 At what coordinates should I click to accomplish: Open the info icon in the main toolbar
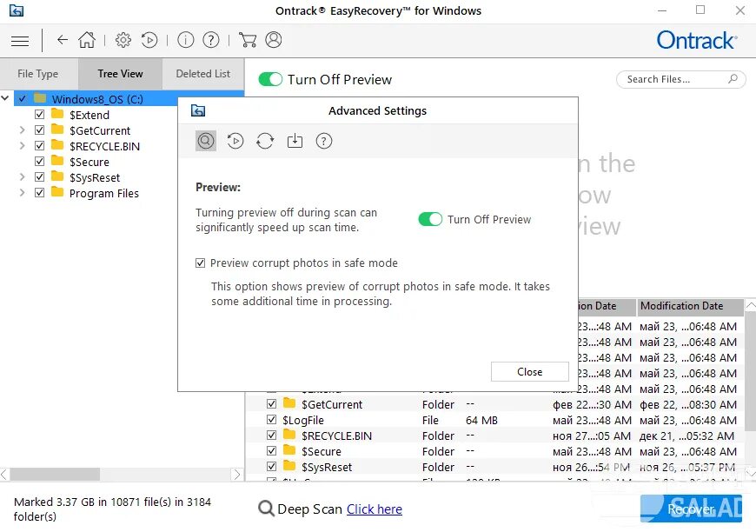[x=186, y=39]
